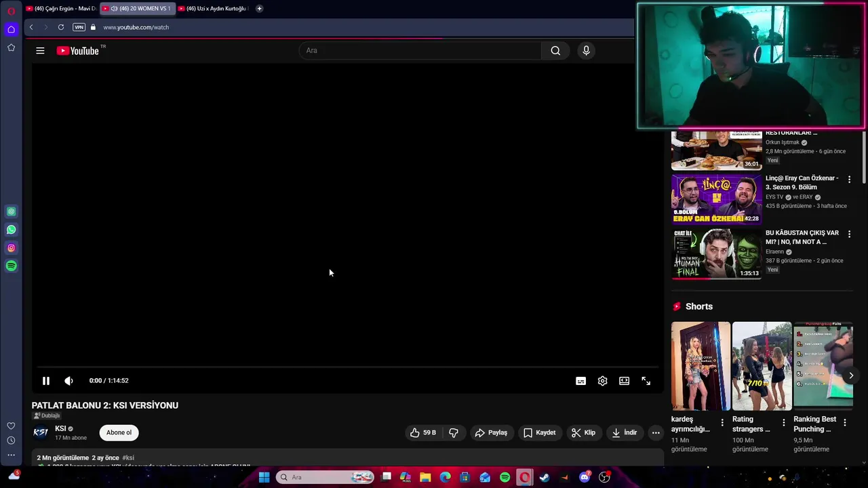Download the video with İndir
The width and height of the screenshot is (868, 488).
tap(624, 432)
